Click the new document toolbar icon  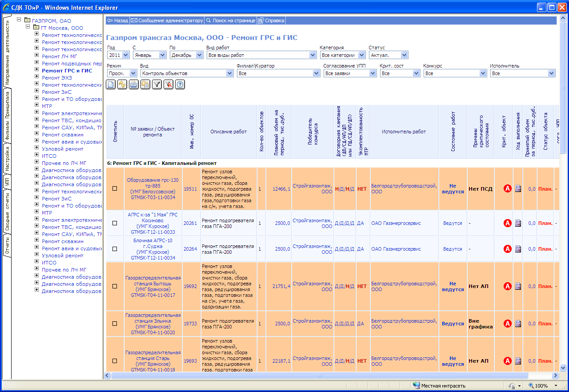(x=111, y=84)
